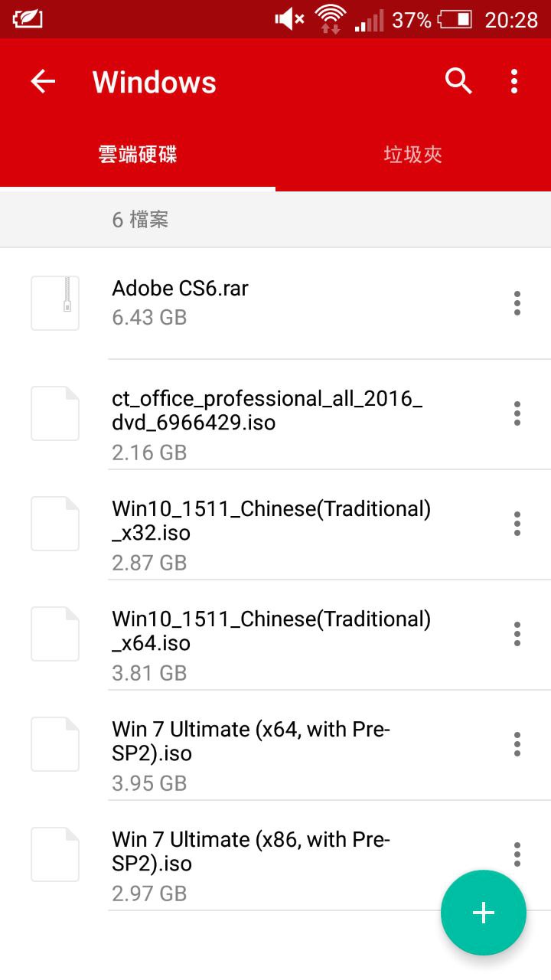This screenshot has height=980, width=551.
Task: Open options for ct_office_professional ISO
Action: [x=517, y=413]
